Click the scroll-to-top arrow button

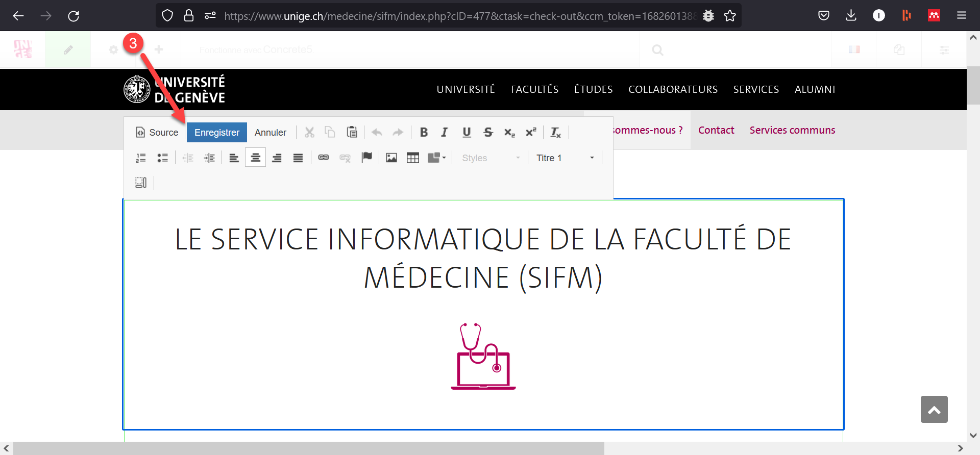[934, 410]
